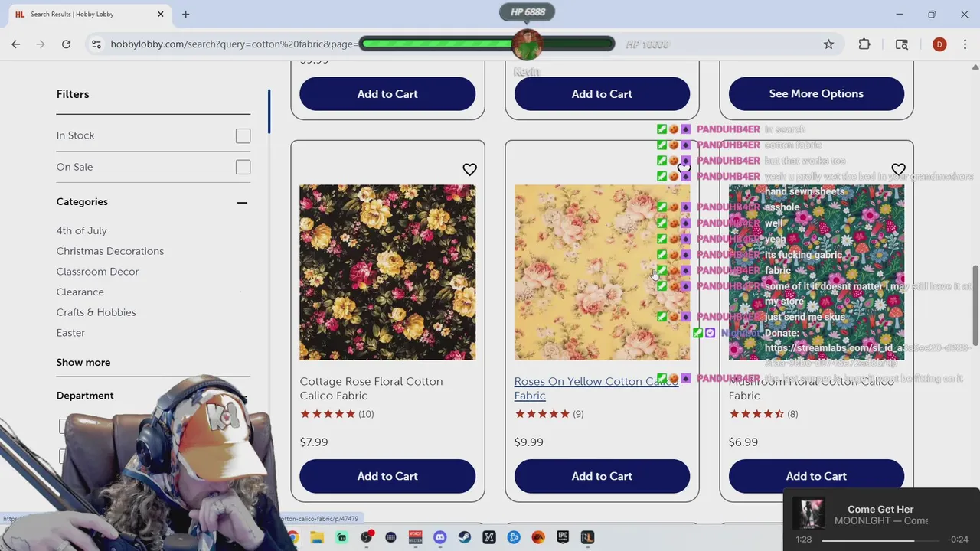Viewport: 980px width, 551px height.
Task: Open Battle.net from the taskbar
Action: click(x=514, y=537)
